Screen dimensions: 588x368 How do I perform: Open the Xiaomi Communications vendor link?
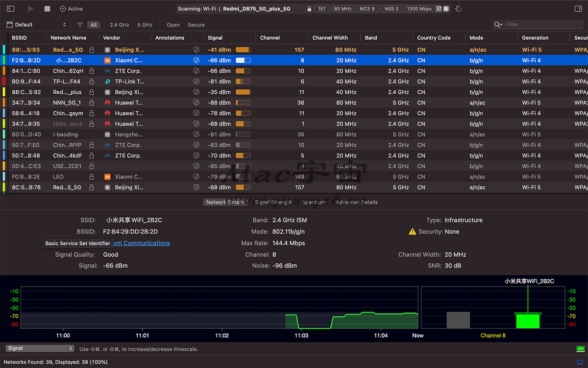click(141, 243)
